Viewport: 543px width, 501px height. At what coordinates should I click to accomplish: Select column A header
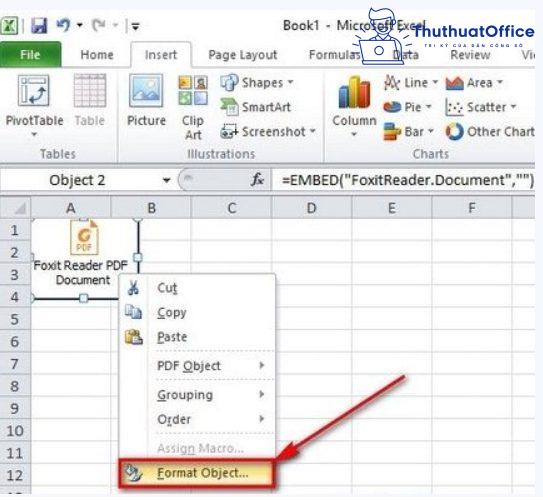point(71,208)
